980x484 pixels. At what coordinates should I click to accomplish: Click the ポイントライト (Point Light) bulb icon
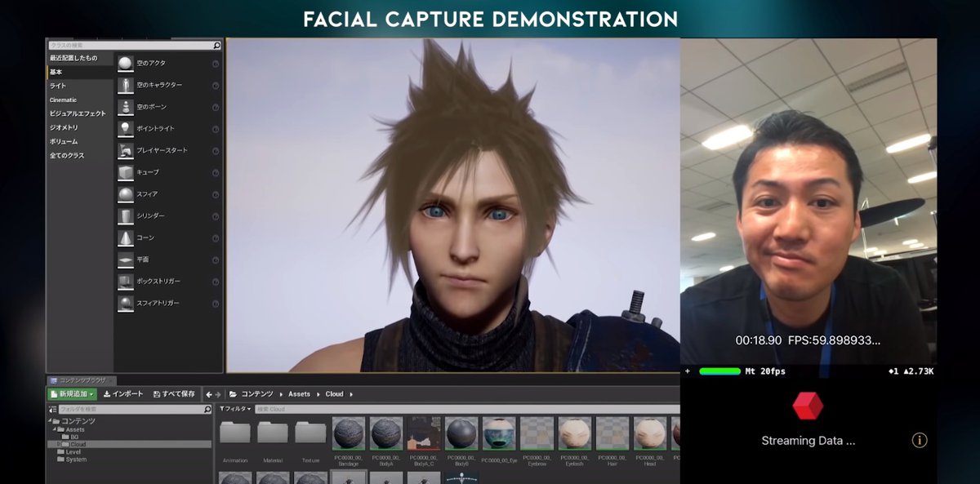(125, 129)
